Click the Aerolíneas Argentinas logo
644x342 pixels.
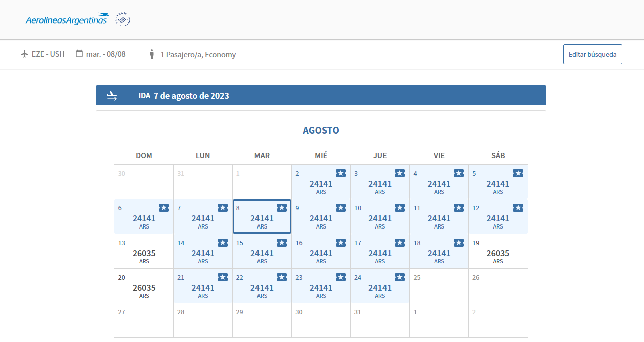pyautogui.click(x=67, y=20)
